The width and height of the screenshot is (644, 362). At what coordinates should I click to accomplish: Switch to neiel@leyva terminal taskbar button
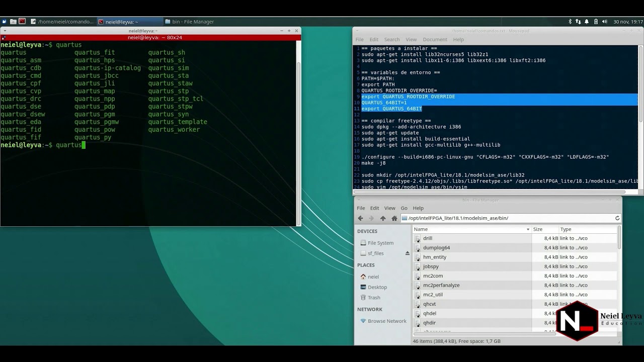click(130, 22)
